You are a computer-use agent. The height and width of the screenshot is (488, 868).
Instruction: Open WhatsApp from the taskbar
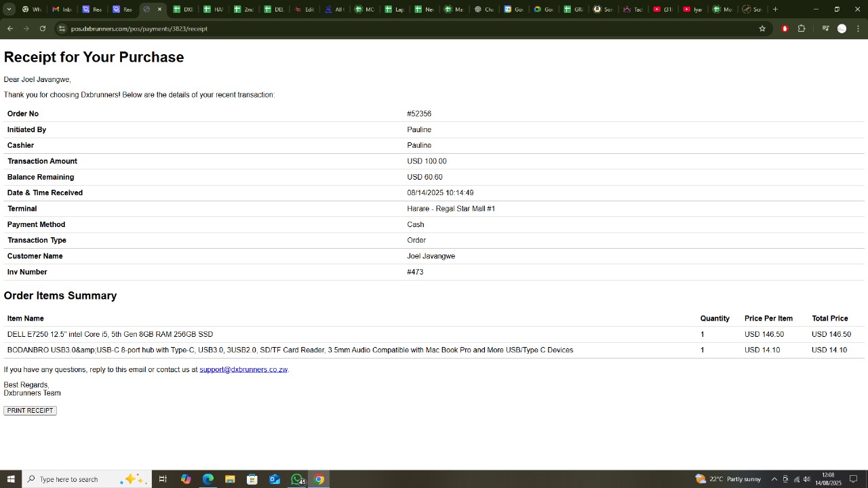[x=297, y=479]
